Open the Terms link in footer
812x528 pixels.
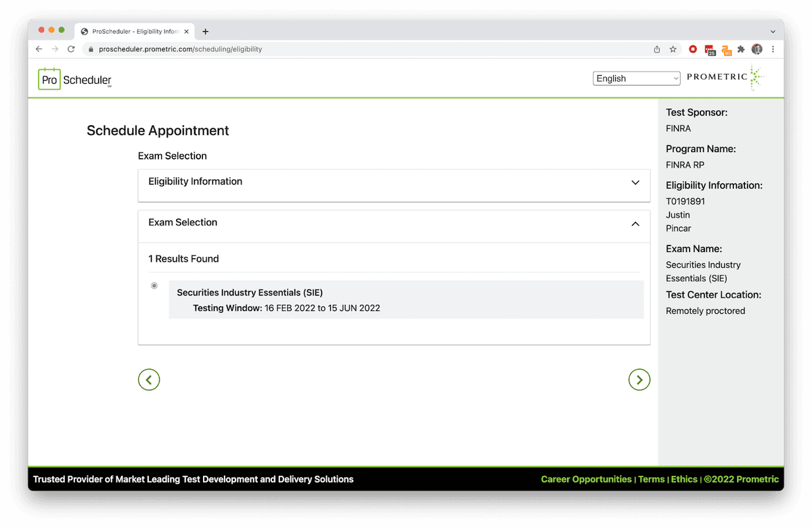[x=651, y=479]
